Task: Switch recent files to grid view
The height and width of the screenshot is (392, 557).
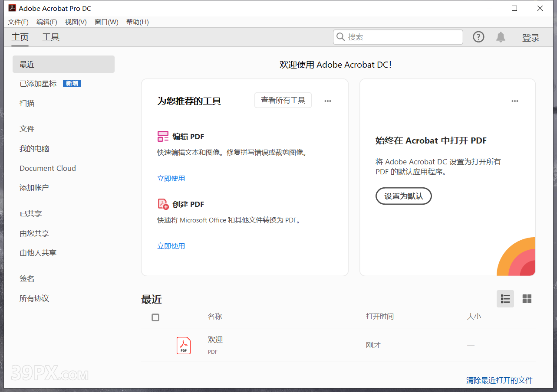Action: (527, 299)
